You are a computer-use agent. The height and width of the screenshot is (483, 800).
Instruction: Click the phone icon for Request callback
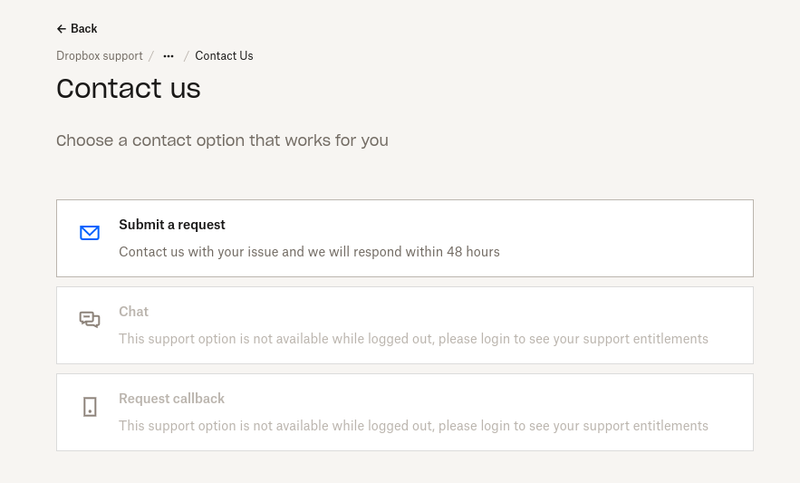[90, 407]
